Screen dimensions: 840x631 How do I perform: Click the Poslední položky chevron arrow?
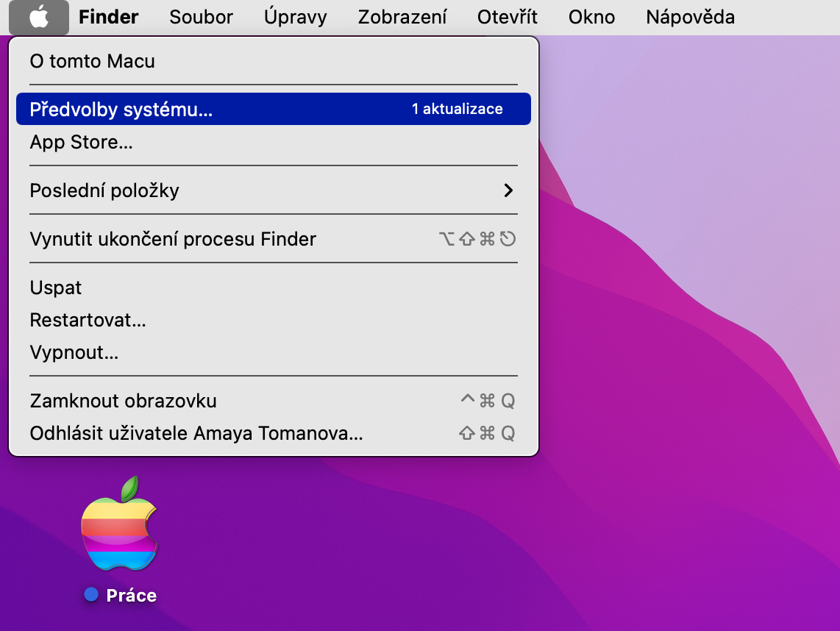pyautogui.click(x=508, y=190)
